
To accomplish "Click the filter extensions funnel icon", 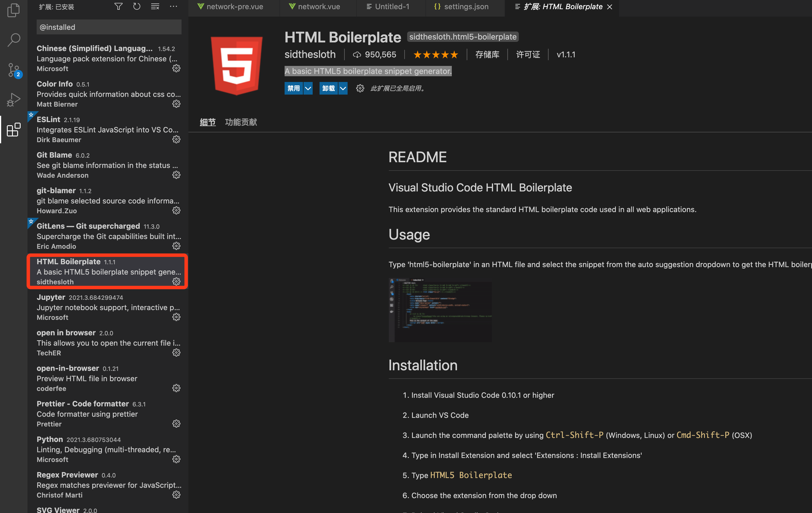I will [x=118, y=7].
